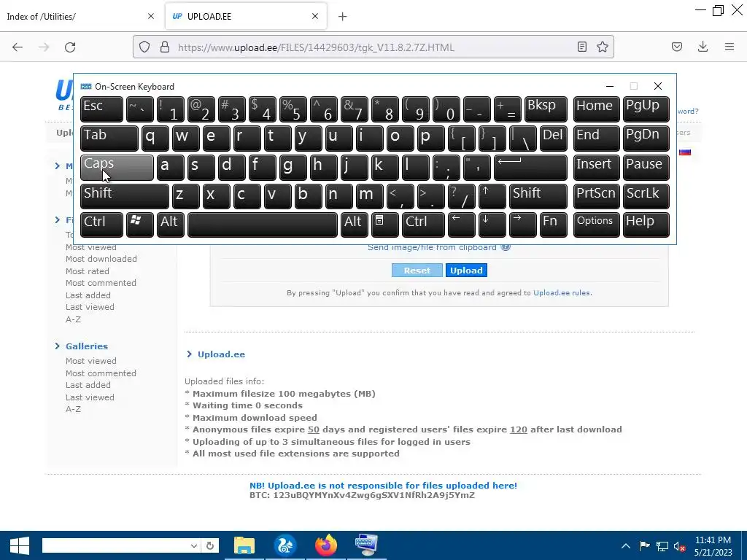Open On-Screen Keyboard Options
Image resolution: width=747 pixels, height=560 pixels.
(x=596, y=225)
